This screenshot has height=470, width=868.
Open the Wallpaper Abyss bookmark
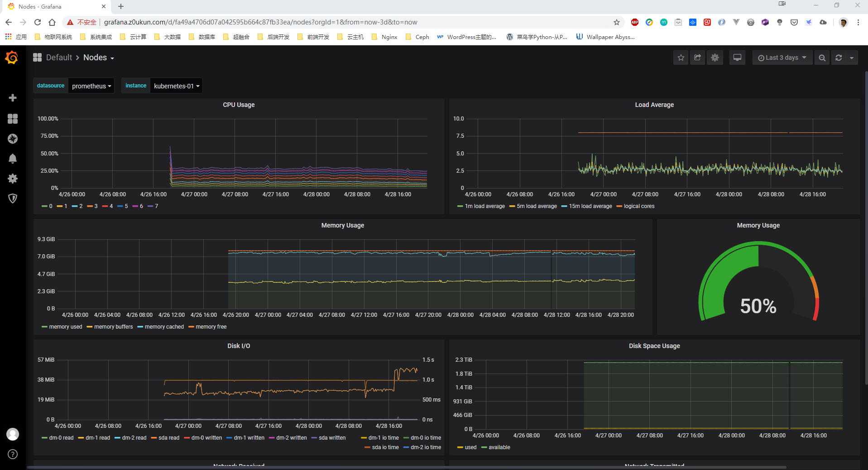pyautogui.click(x=605, y=37)
